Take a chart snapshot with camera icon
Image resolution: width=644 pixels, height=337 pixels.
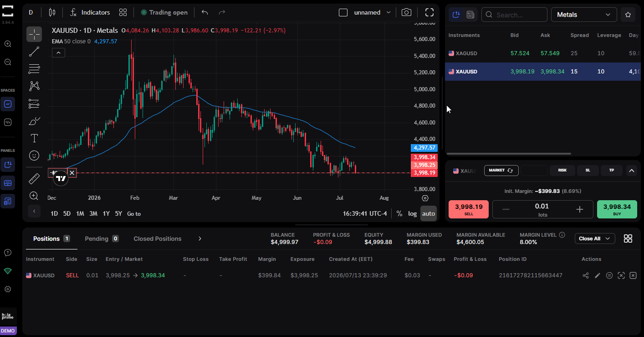[406, 12]
